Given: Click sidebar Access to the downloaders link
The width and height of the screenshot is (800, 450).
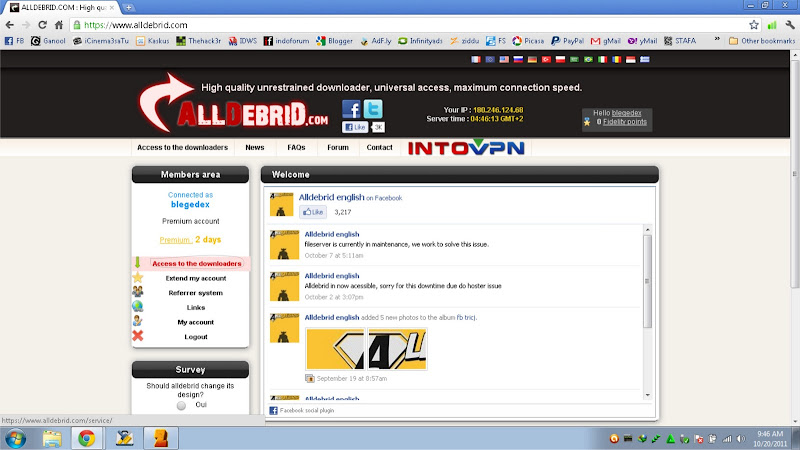Looking at the screenshot, I should tap(196, 263).
